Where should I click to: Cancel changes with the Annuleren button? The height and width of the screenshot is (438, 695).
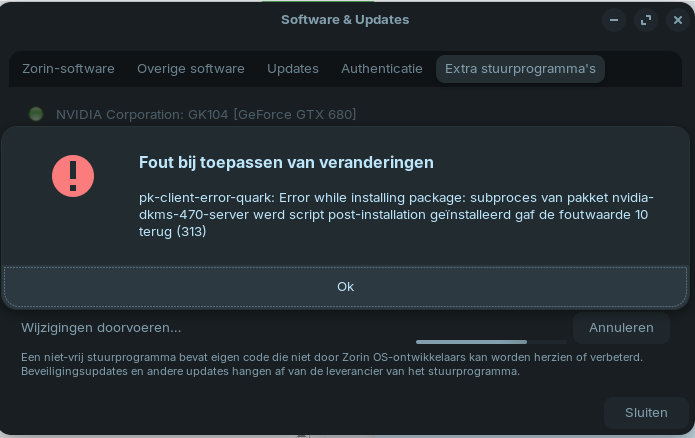pos(621,327)
